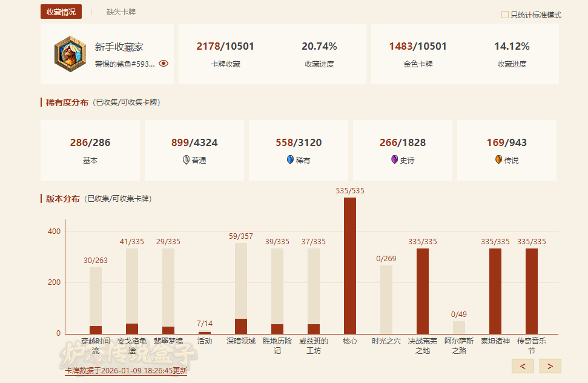Click the player avatar badge icon
Viewport: 588px width, 383px height.
(x=70, y=54)
